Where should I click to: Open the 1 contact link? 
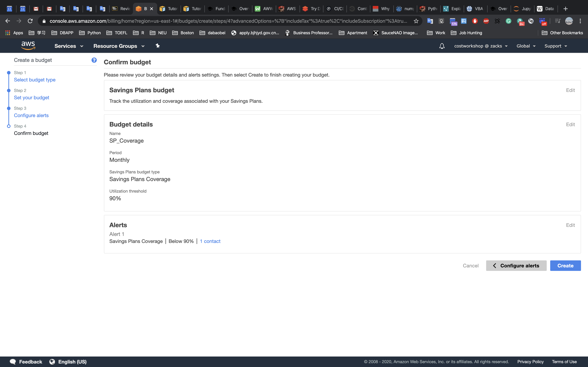(210, 241)
